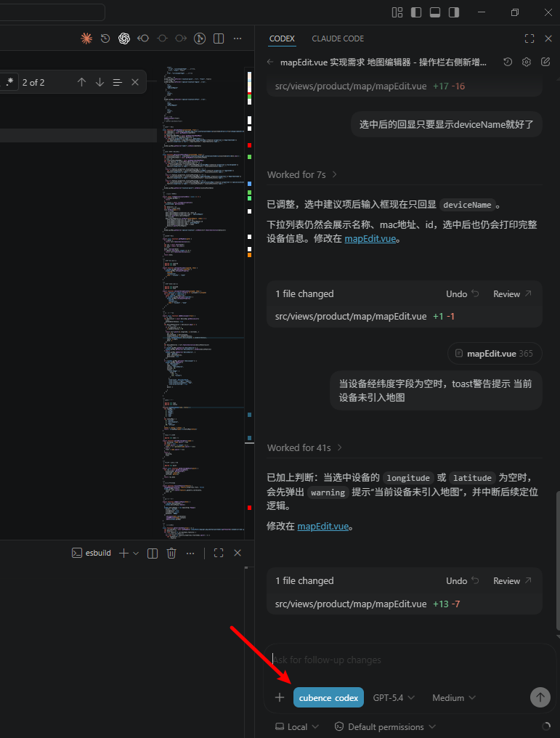Click the middle commit-node icon in editor toolbar
Image resolution: width=560 pixels, height=738 pixels.
[x=163, y=38]
